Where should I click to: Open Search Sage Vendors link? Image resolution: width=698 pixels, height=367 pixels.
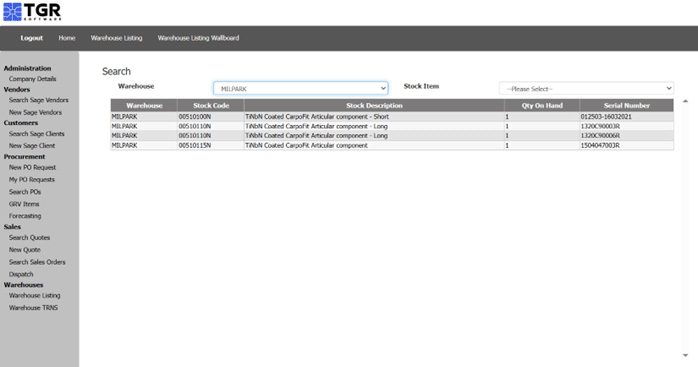click(x=39, y=100)
